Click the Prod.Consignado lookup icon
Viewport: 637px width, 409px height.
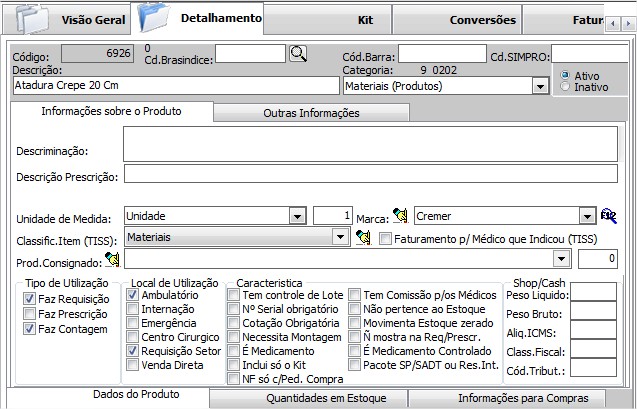click(113, 260)
